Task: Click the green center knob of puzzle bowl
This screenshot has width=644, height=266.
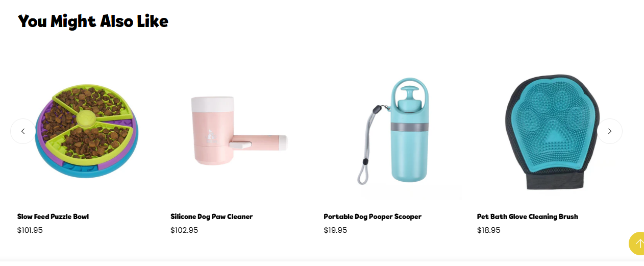Action: [85, 118]
